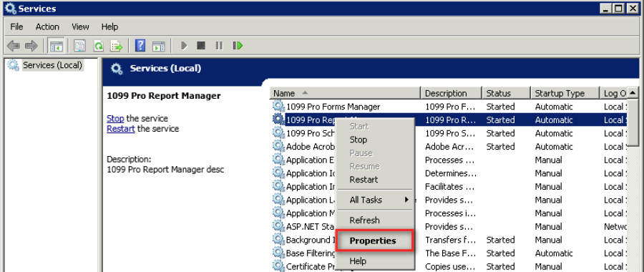The image size is (644, 272).
Task: Click 'Facilitates …' description cell
Action: point(450,186)
